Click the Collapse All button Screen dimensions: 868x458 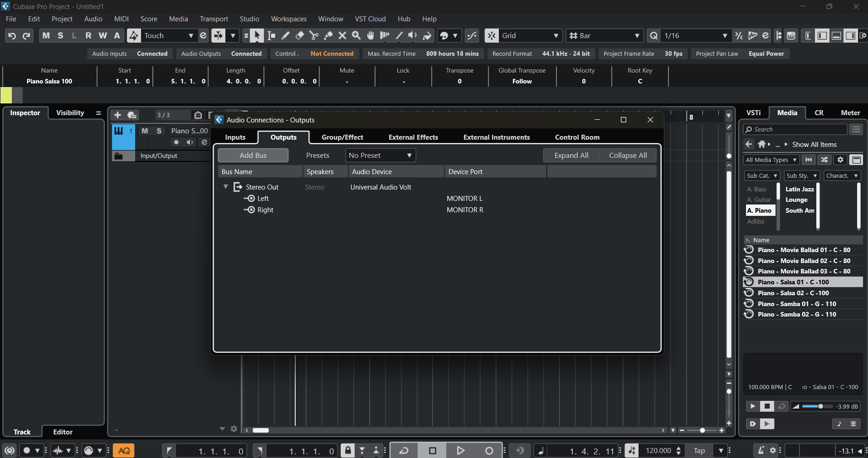click(628, 156)
